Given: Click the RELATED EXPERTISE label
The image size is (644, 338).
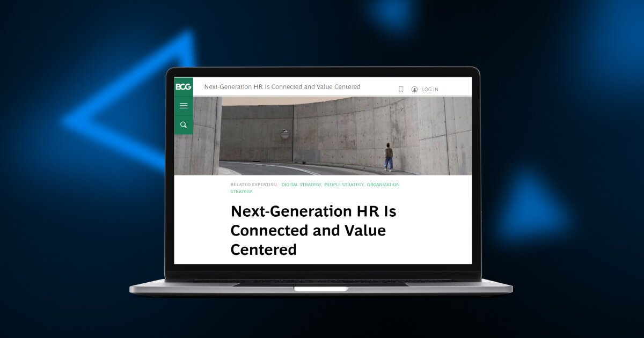Looking at the screenshot, I should tap(254, 185).
